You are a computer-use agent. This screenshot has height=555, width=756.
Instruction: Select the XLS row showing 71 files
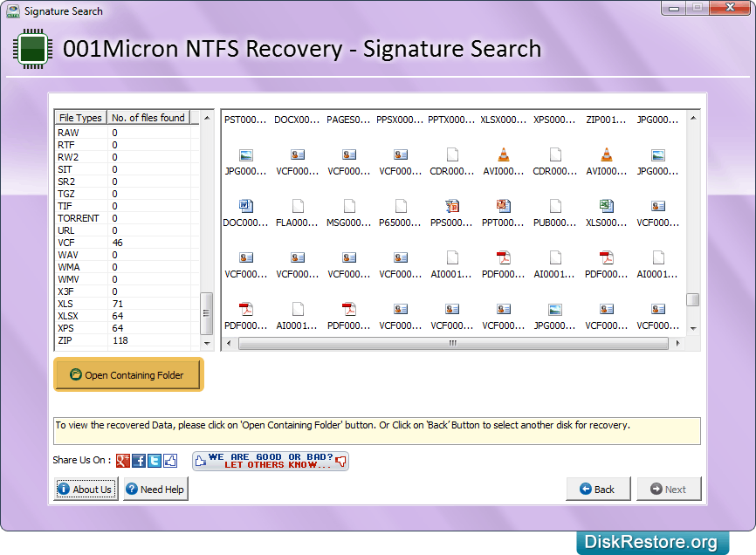tap(127, 304)
